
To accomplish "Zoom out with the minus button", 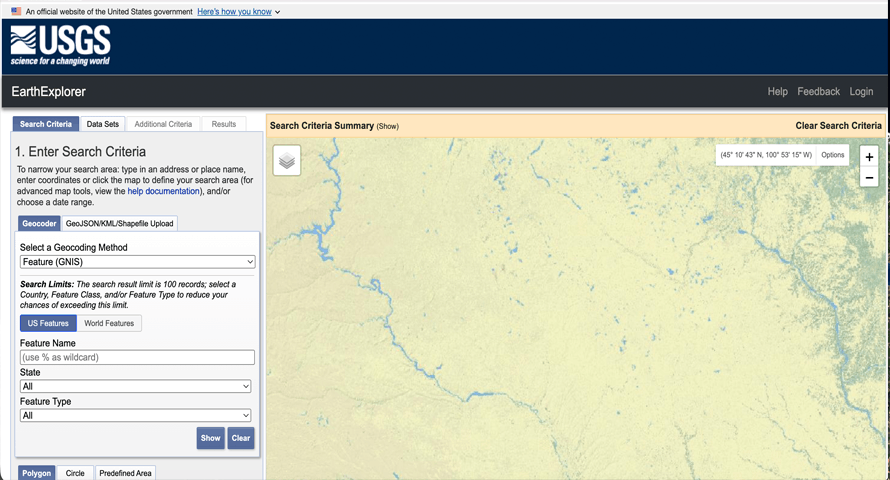I will click(869, 178).
